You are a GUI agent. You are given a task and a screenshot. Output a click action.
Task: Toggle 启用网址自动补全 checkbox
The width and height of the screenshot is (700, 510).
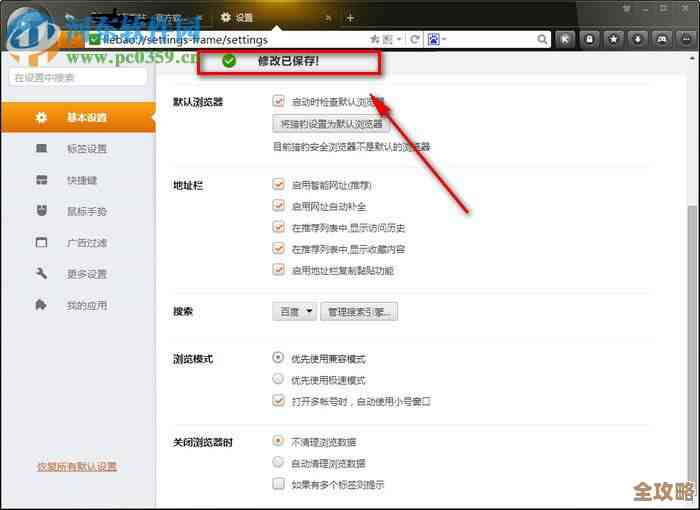coord(279,206)
